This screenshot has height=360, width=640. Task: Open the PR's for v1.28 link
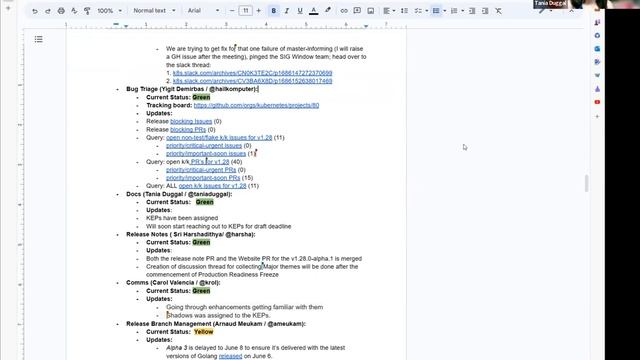click(209, 162)
